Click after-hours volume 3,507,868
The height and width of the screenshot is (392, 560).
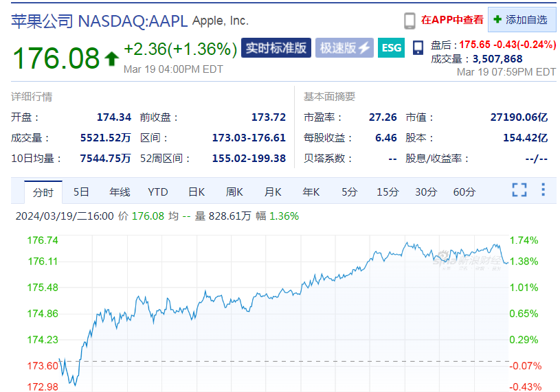click(497, 59)
